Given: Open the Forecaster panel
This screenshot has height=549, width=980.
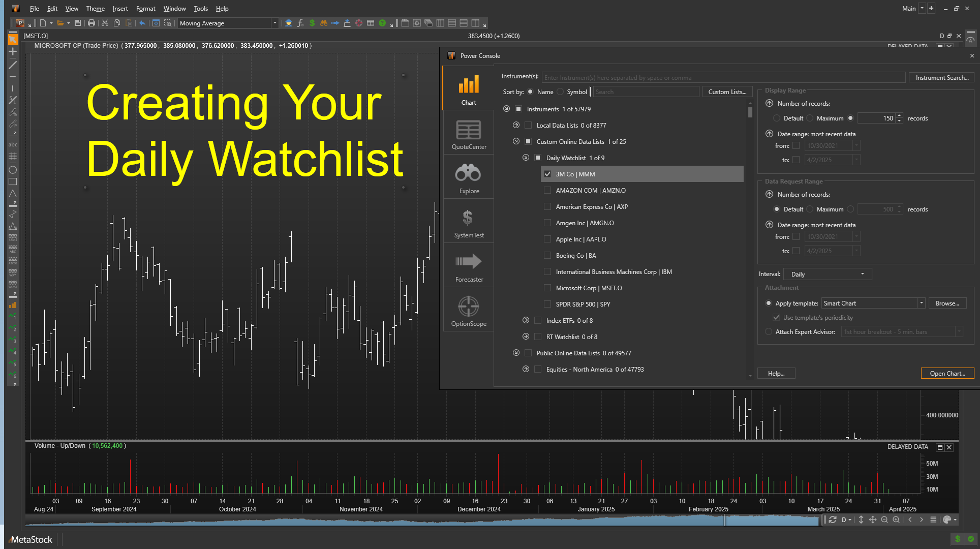Looking at the screenshot, I should 468,265.
